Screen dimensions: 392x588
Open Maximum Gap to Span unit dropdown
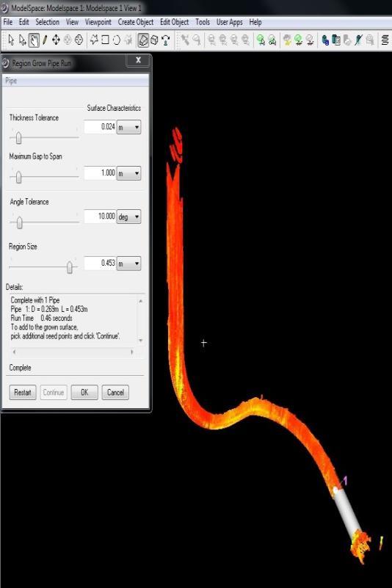click(x=128, y=173)
